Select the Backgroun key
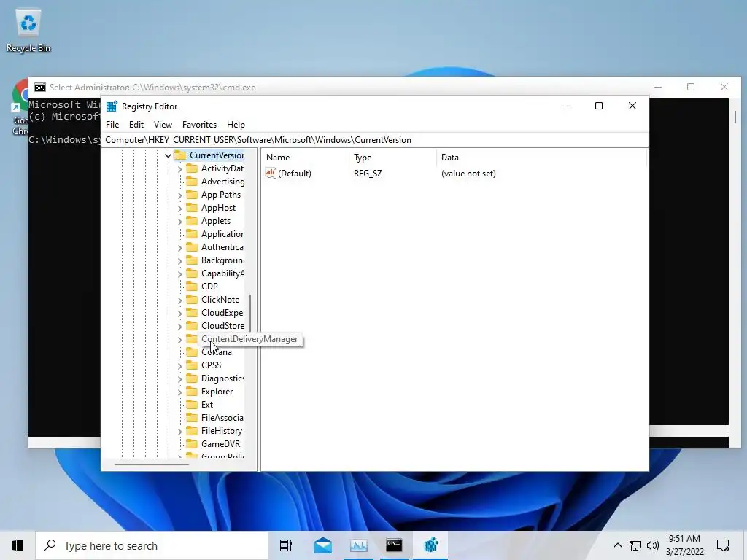 click(x=222, y=260)
